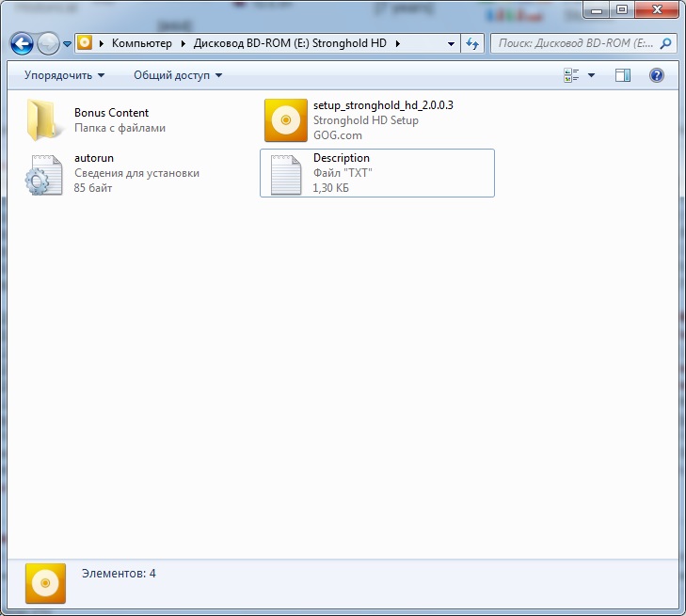The width and height of the screenshot is (686, 616).
Task: Click the disc icon in the address bar
Action: click(x=85, y=43)
